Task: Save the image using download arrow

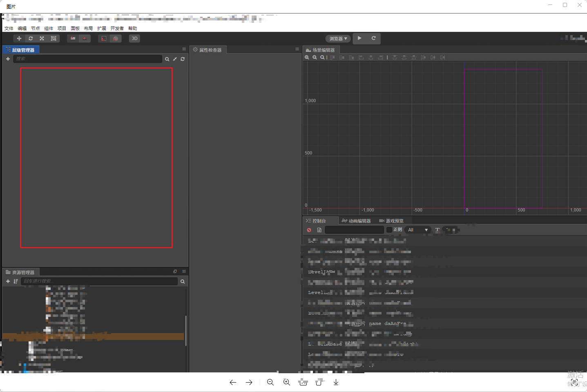Action: click(x=336, y=382)
